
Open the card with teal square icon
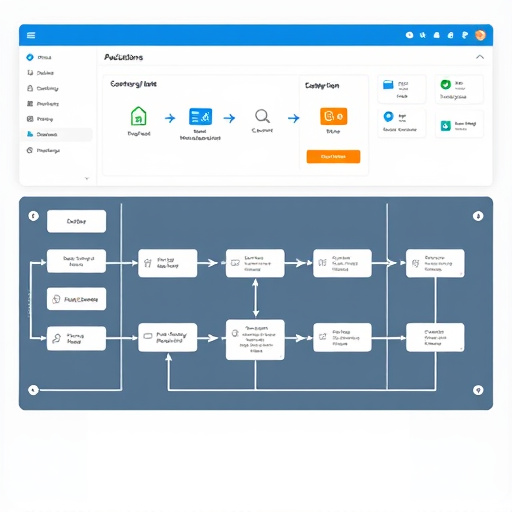click(x=459, y=124)
